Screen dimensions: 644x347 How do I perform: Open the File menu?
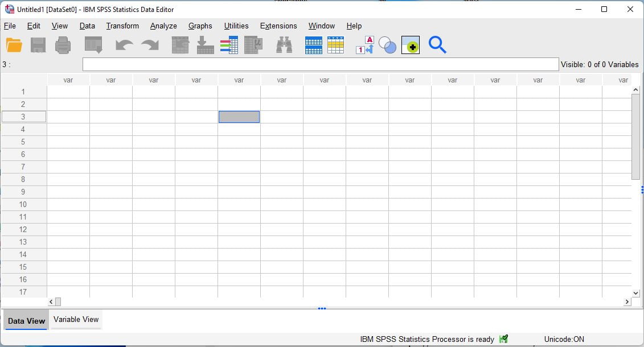[10, 26]
